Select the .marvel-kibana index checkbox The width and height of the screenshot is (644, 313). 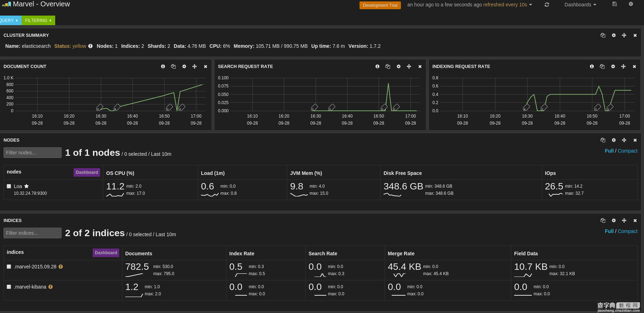coord(9,287)
